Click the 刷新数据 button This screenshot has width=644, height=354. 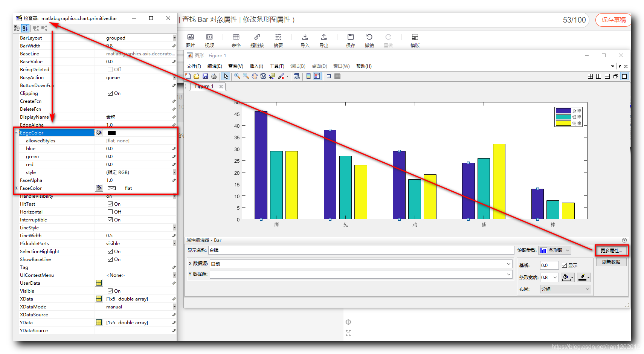point(611,262)
